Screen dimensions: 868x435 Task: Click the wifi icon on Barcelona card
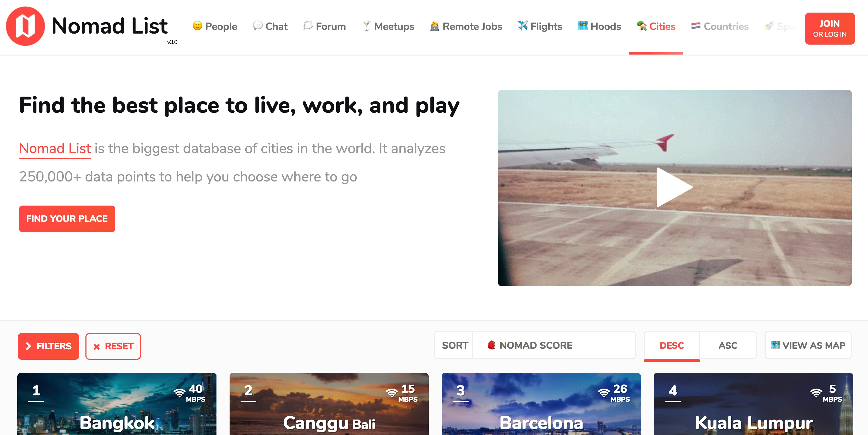[604, 393]
